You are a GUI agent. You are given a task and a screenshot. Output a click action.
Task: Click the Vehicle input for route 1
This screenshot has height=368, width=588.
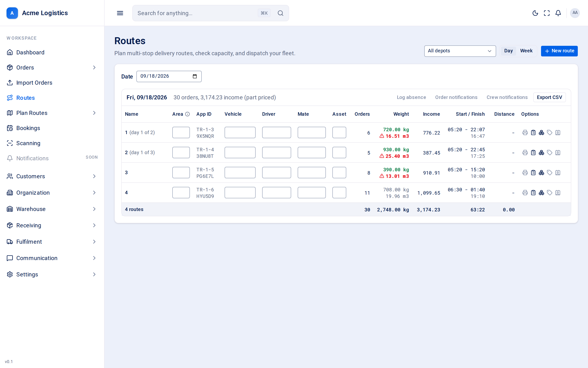240,133
